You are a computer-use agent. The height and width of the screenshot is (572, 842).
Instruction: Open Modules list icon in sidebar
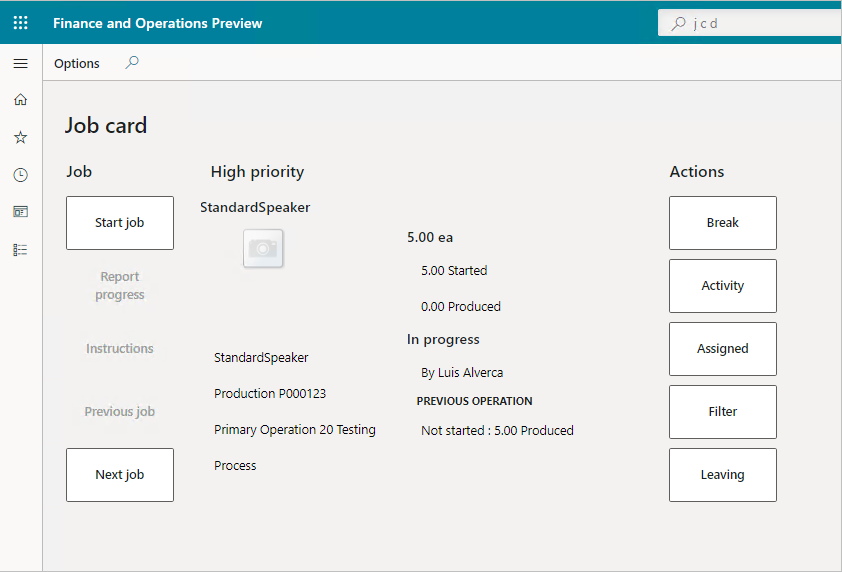coord(20,250)
